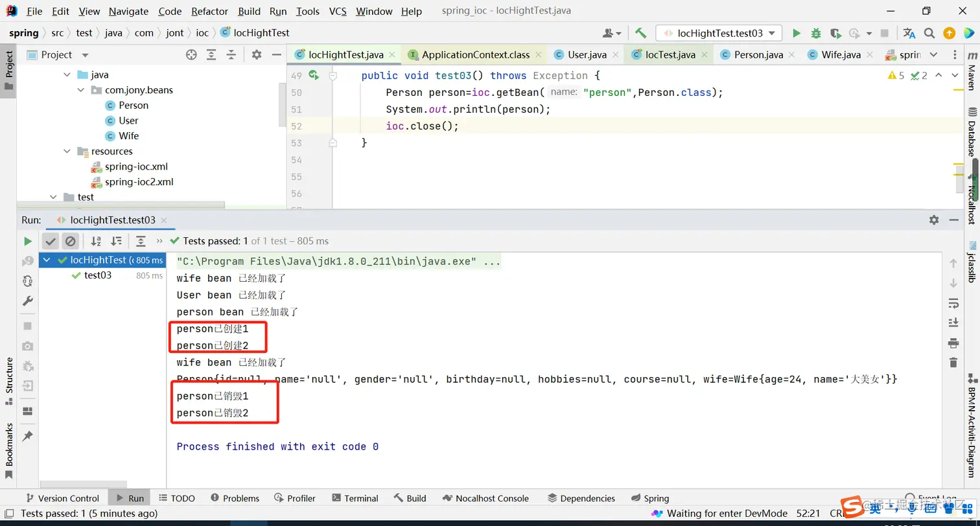Open the IocHightTest.test03 run configuration dropdown
The height and width of the screenshot is (526, 980).
pos(719,33)
